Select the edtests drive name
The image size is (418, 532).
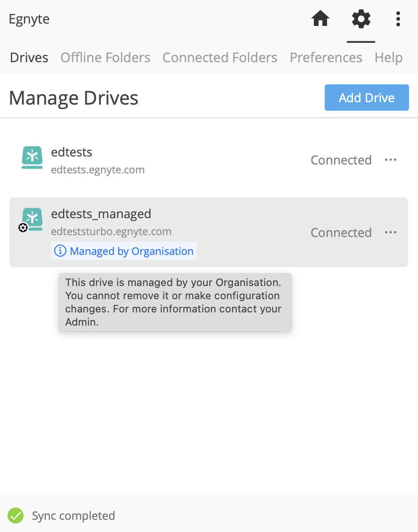72,152
